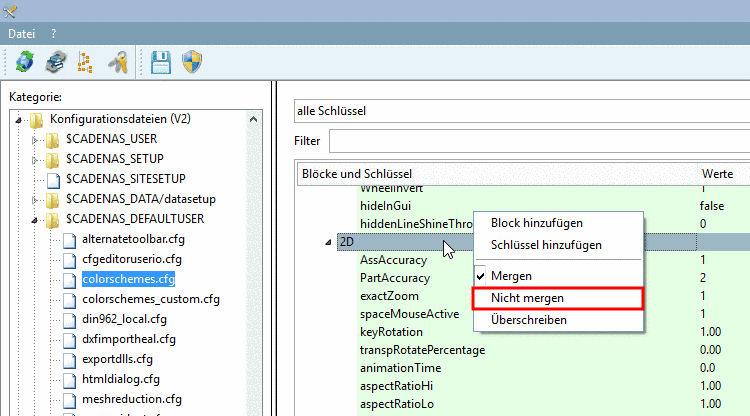
Task: Select the $CADENAS_SITESETUP tree entry
Action: [x=125, y=179]
